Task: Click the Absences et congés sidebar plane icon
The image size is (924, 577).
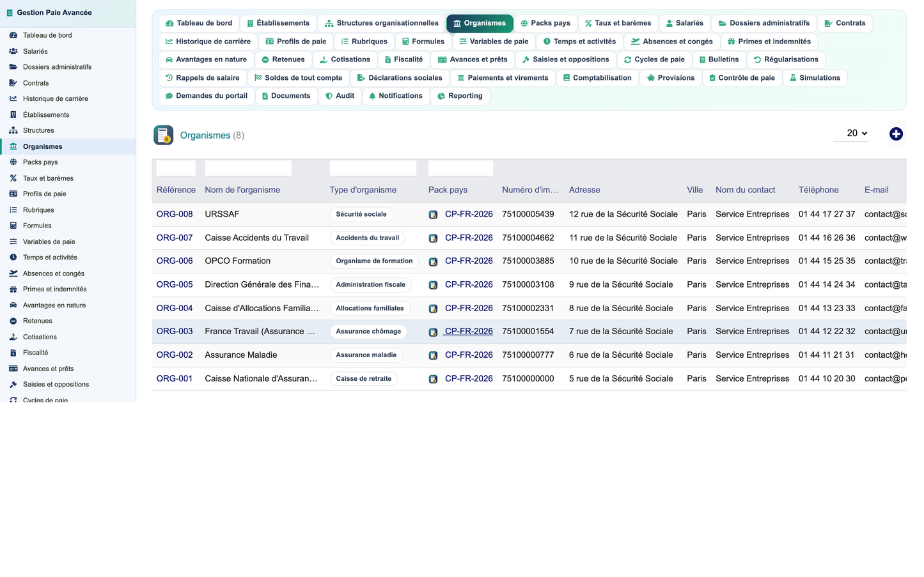Action: 13,273
